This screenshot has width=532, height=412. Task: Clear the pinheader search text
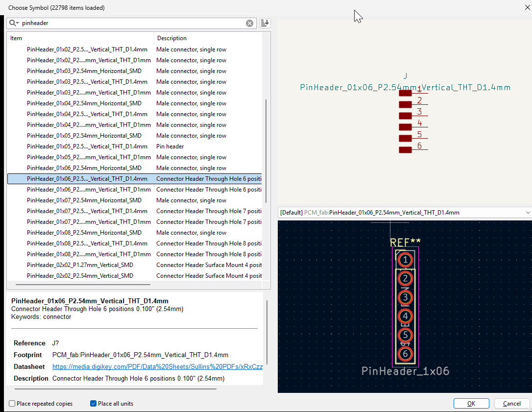(x=249, y=23)
